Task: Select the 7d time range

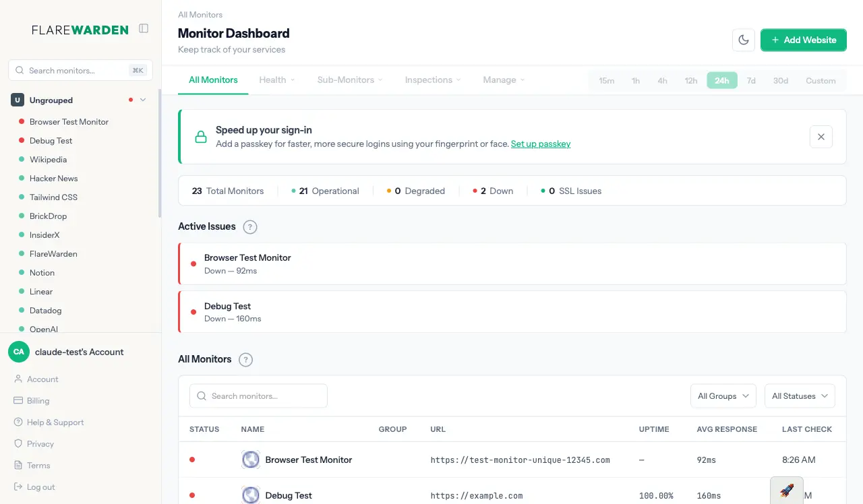Action: [751, 80]
